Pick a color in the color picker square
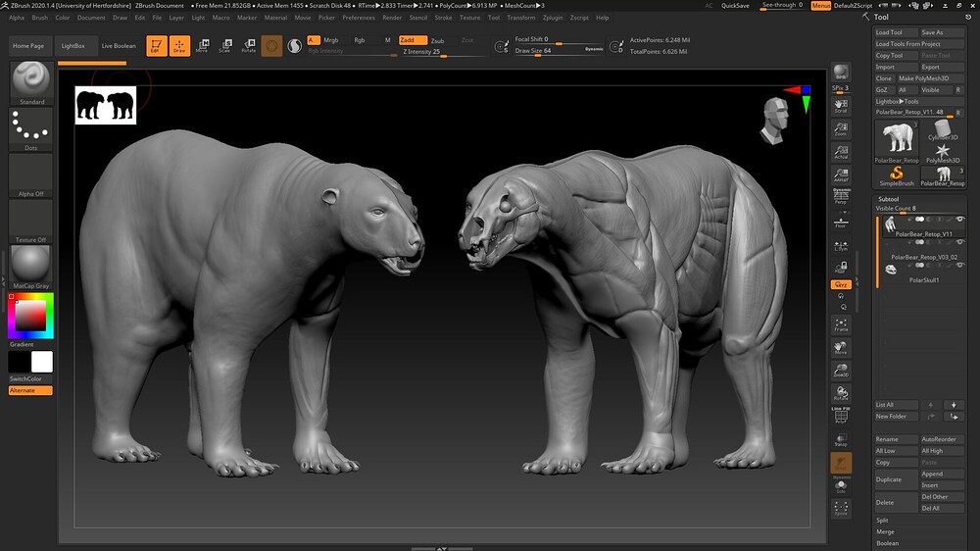Viewport: 980px width, 551px height. point(30,316)
